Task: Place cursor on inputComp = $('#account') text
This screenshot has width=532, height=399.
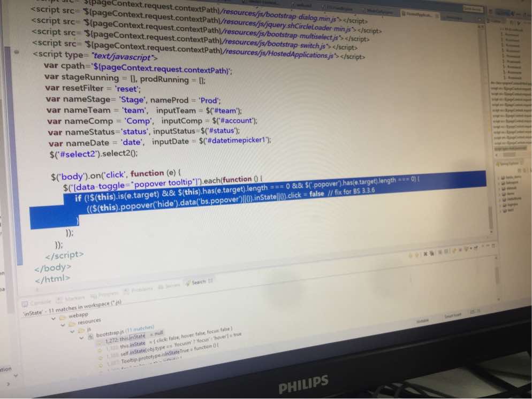Action: [209, 121]
